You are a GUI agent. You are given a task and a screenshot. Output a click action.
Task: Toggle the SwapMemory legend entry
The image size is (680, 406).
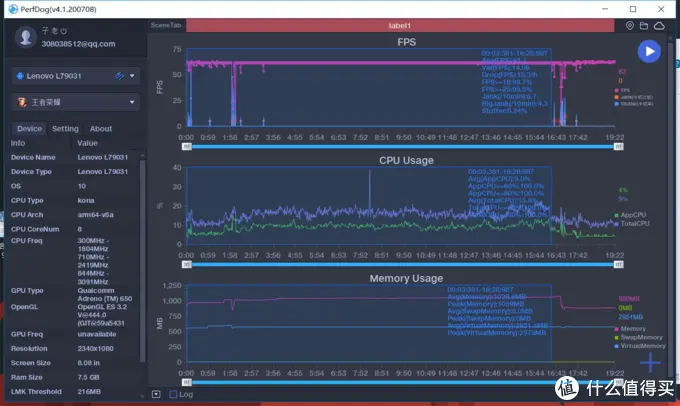[638, 337]
